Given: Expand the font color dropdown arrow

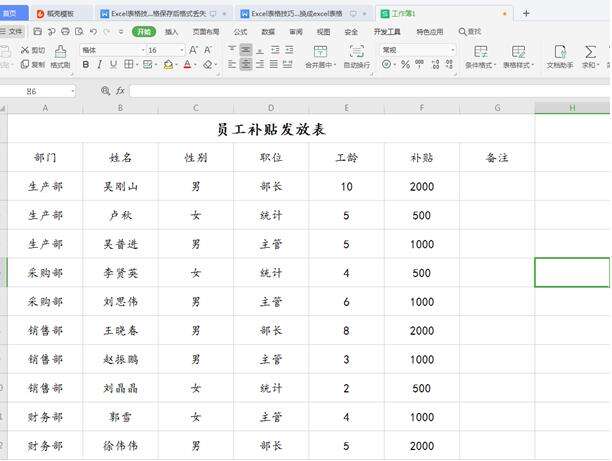Looking at the screenshot, I should point(195,65).
